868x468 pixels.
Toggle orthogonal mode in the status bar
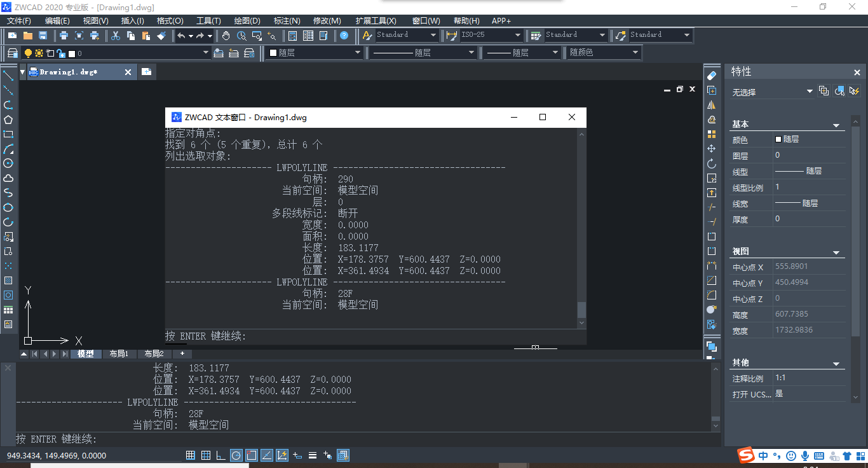(x=220, y=455)
